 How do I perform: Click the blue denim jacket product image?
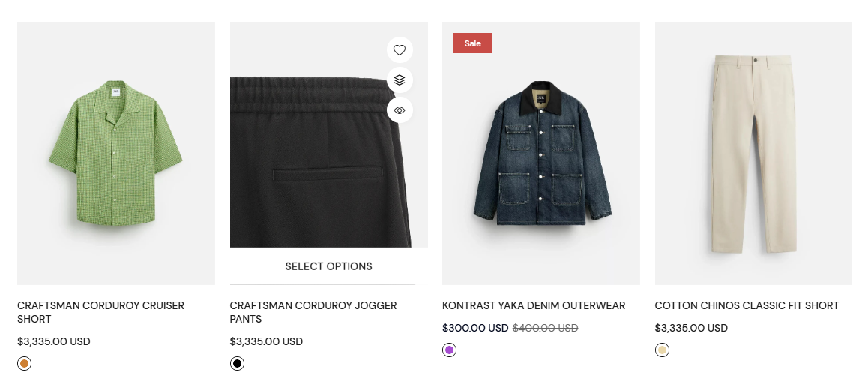point(540,154)
